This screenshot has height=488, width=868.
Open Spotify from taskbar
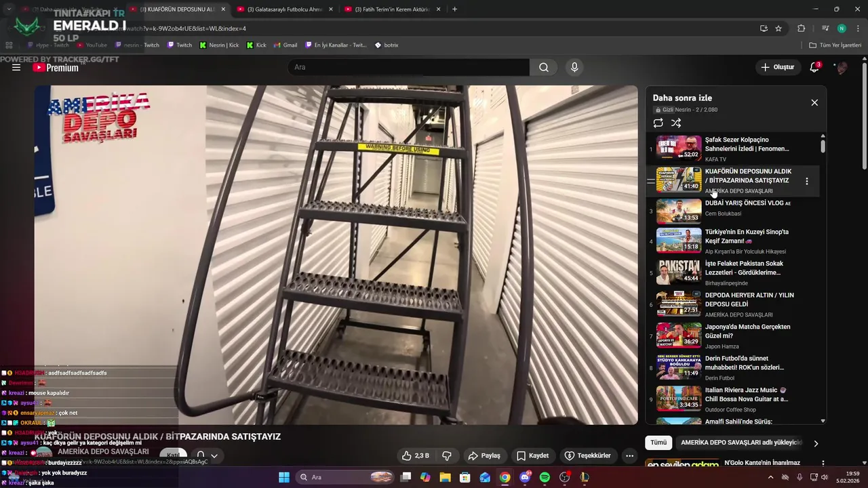[x=545, y=477]
